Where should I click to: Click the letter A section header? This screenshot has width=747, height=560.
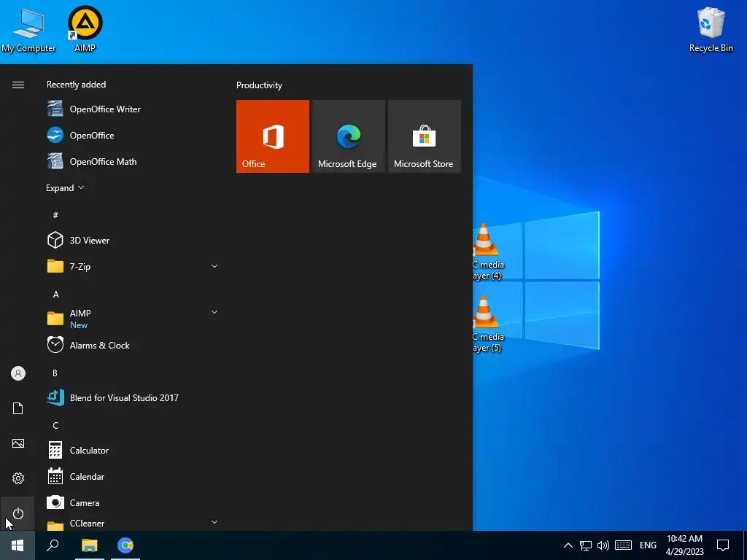click(55, 295)
